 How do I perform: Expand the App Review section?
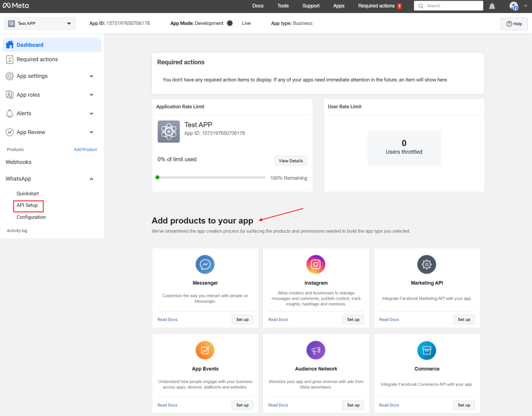click(x=91, y=132)
